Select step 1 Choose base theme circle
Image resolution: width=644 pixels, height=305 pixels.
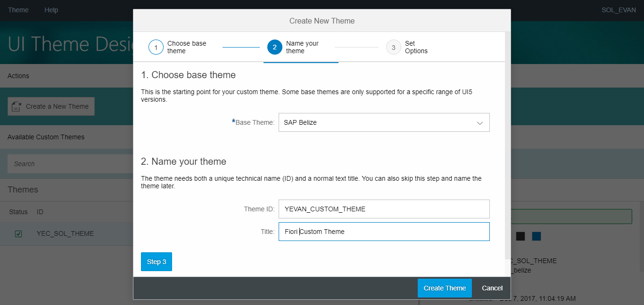pyautogui.click(x=156, y=47)
